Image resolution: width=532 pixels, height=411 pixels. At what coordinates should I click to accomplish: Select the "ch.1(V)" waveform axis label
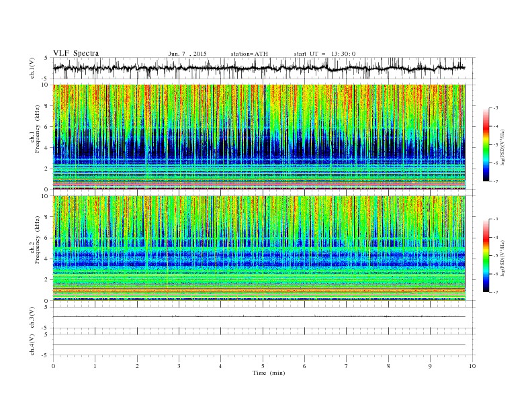point(32,68)
